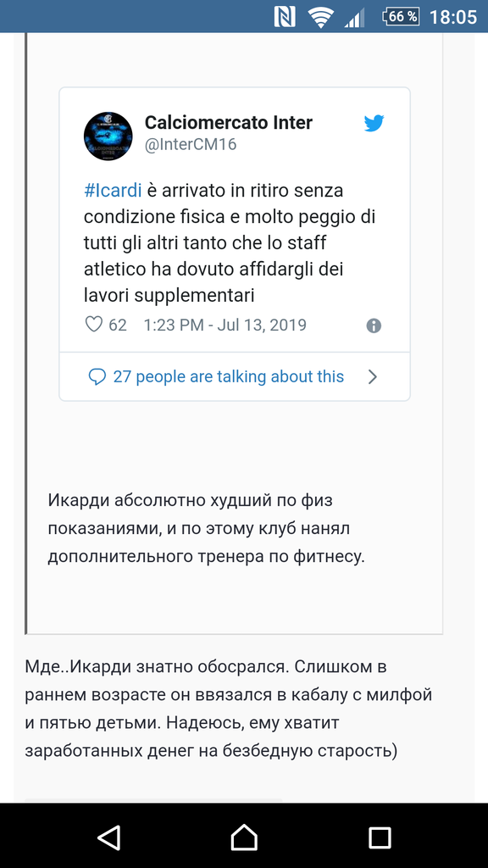Like the tweet with the heart toggle
Image resolution: width=488 pixels, height=868 pixels.
tap(93, 325)
